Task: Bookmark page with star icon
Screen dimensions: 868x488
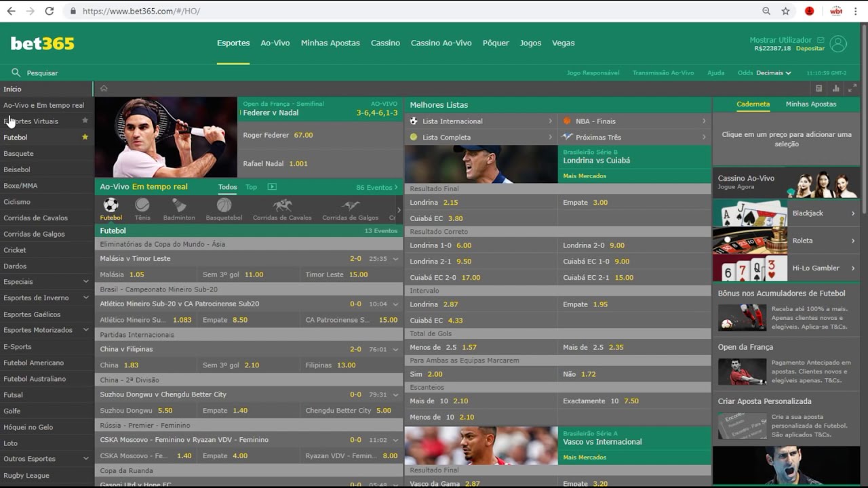Action: pyautogui.click(x=785, y=11)
